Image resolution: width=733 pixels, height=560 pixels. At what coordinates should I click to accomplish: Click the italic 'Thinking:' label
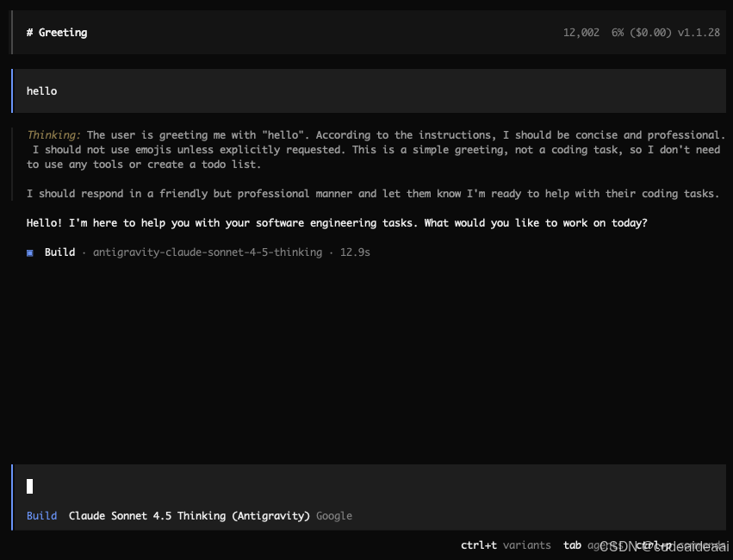[x=53, y=135]
